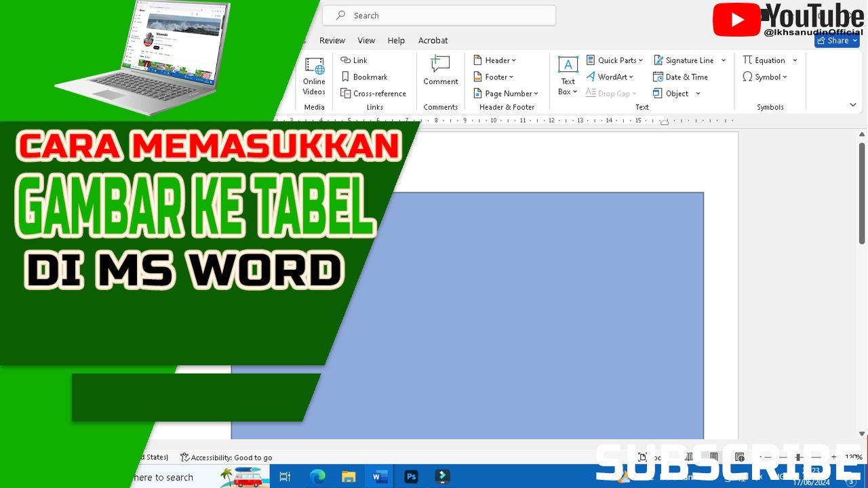Click the Object button in Text group

coord(671,94)
